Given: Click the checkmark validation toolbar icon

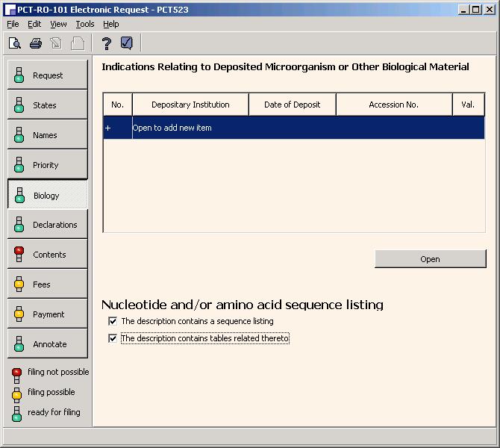Looking at the screenshot, I should point(127,43).
